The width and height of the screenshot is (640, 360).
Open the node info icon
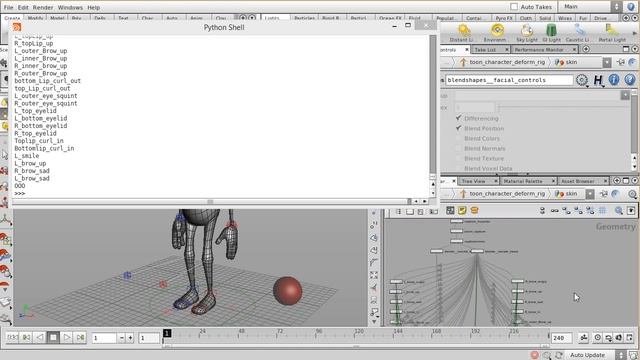(614, 80)
